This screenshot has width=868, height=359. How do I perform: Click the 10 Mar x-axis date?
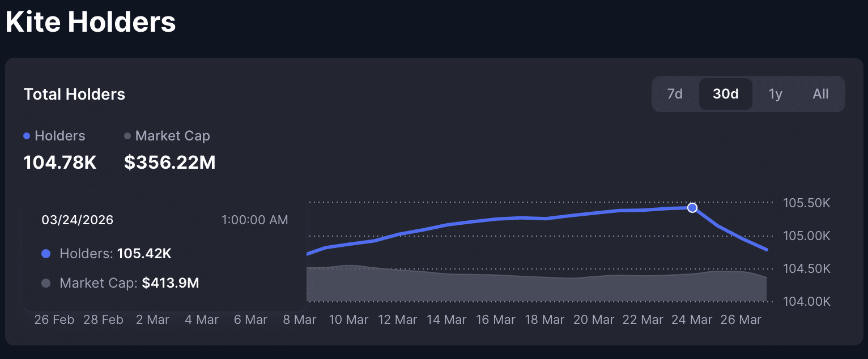click(348, 320)
